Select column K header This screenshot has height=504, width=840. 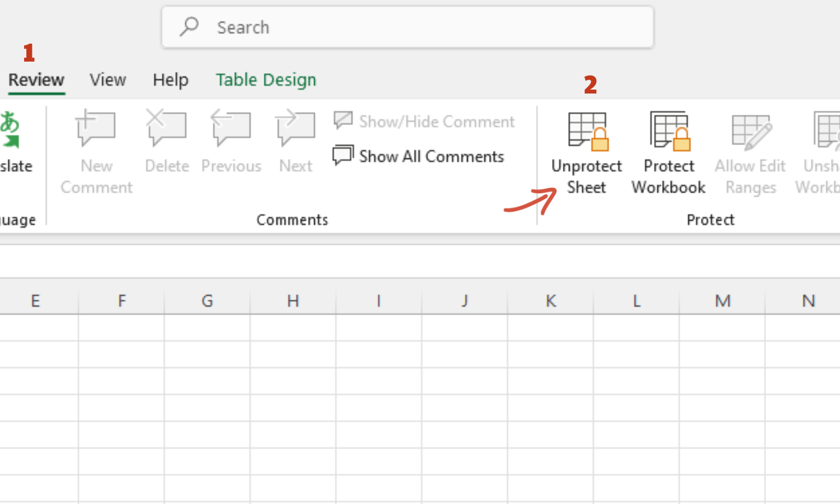(x=551, y=301)
